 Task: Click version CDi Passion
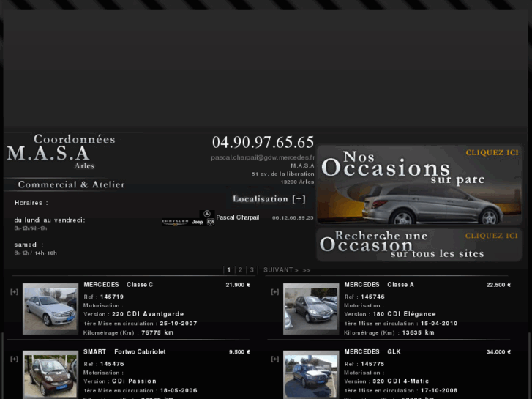[x=135, y=381]
